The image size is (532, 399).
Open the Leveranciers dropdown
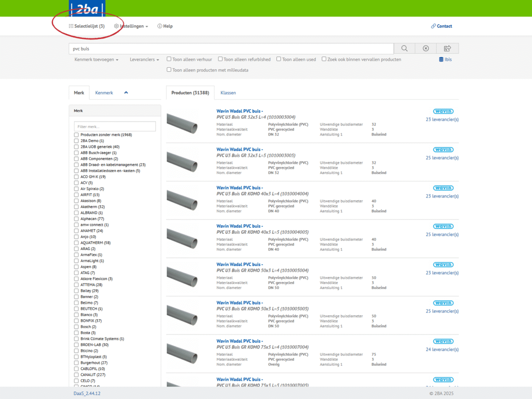point(144,59)
